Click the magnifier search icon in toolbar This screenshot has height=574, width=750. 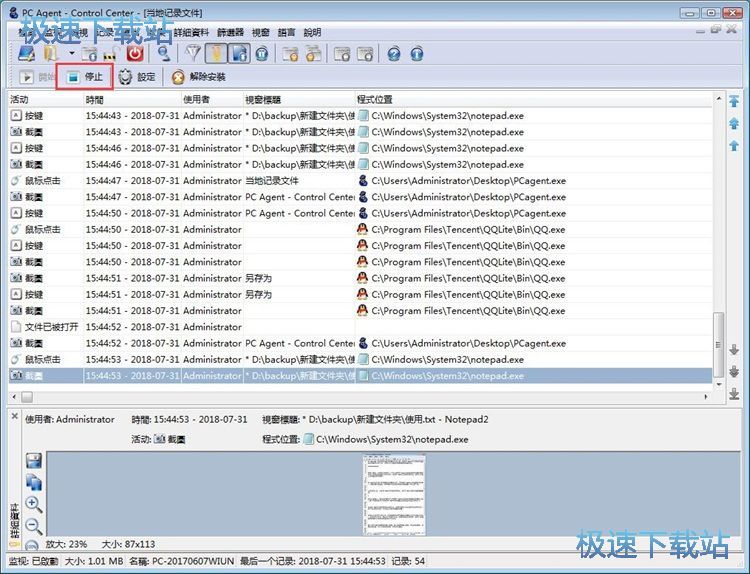tap(163, 53)
